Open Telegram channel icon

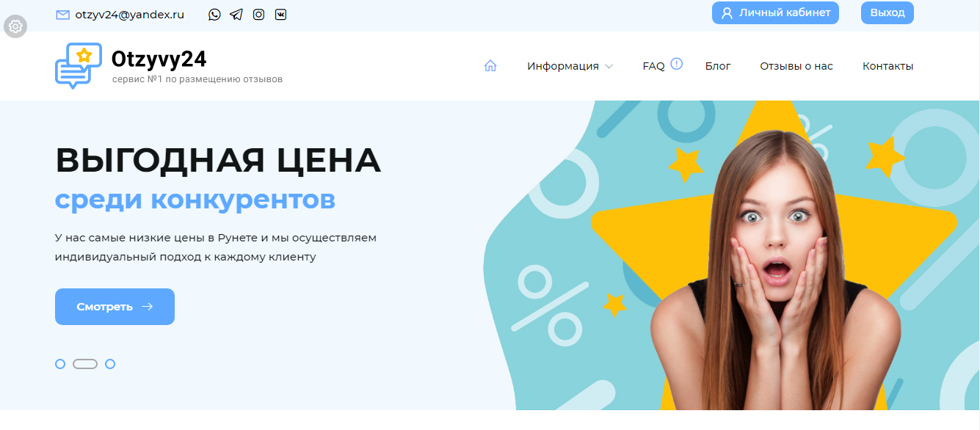pyautogui.click(x=236, y=14)
